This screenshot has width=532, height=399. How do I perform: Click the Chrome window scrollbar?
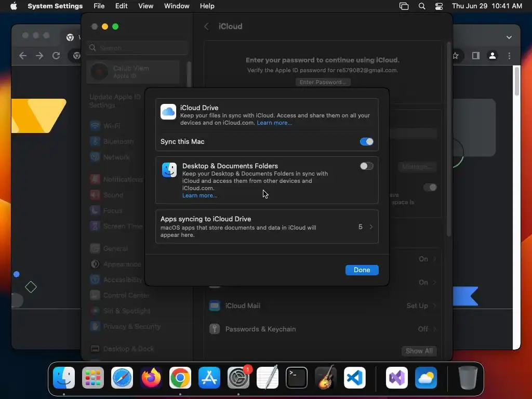517,82
